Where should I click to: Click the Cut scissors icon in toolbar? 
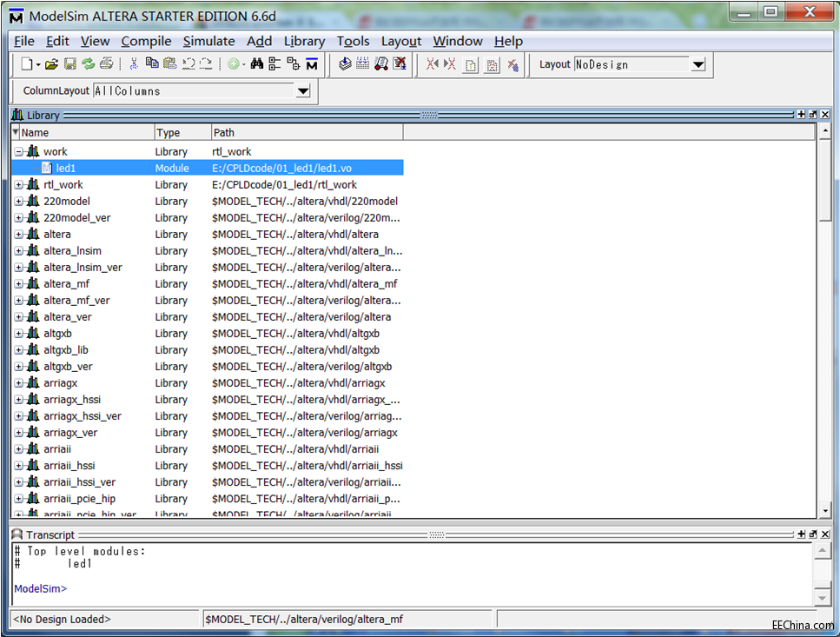pyautogui.click(x=134, y=64)
